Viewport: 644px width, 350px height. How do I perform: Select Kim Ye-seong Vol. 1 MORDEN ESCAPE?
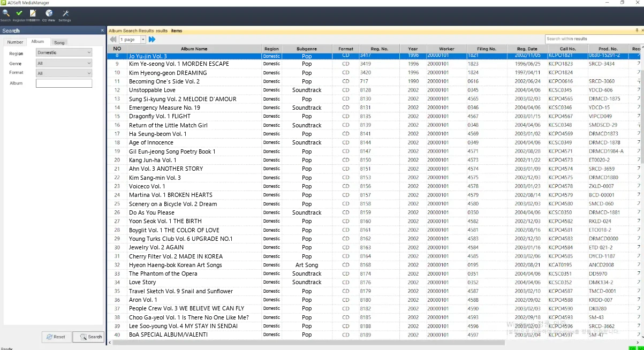pyautogui.click(x=374, y=64)
